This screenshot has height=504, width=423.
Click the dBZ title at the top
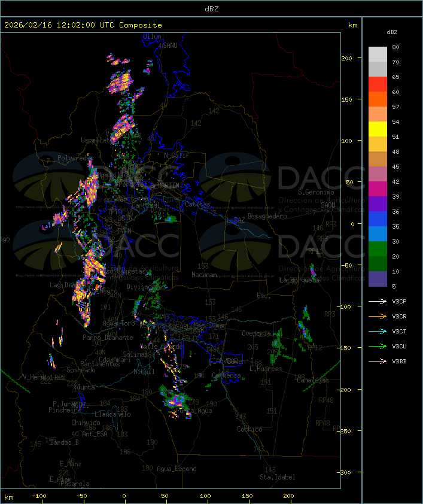point(212,9)
